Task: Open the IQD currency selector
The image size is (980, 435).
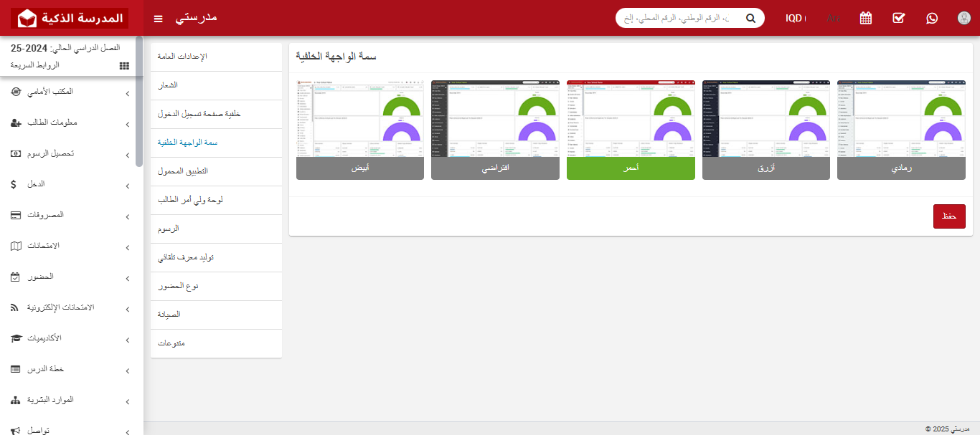Action: coord(795,18)
